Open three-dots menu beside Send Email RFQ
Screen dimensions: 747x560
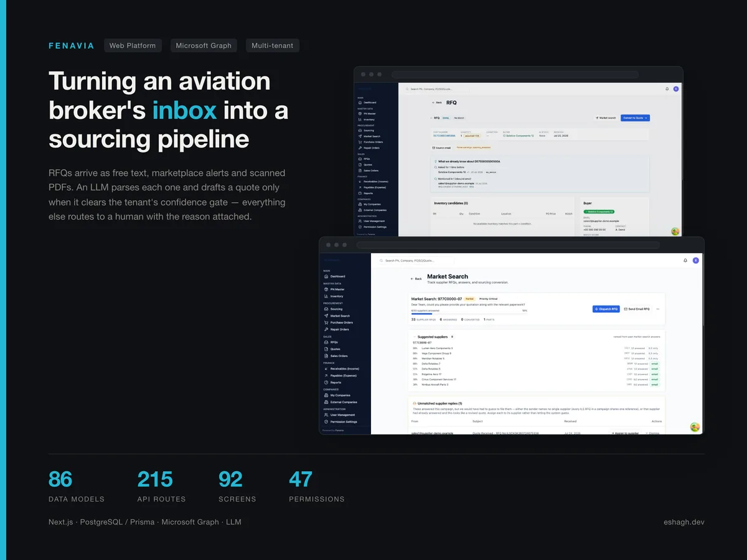pyautogui.click(x=658, y=309)
